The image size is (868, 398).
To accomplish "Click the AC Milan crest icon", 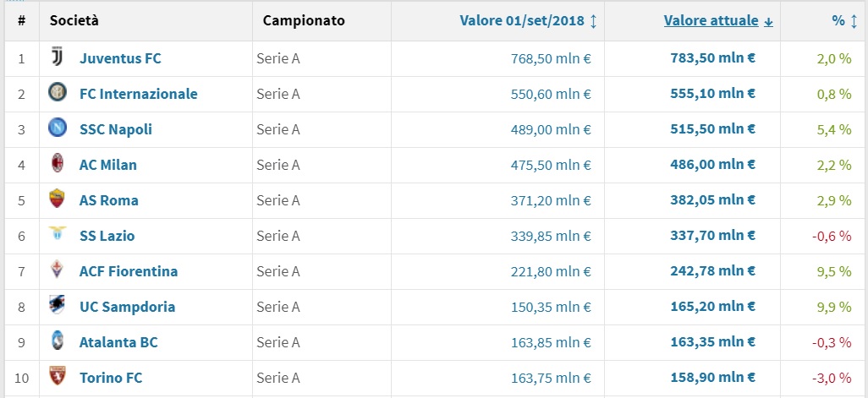I will pyautogui.click(x=57, y=165).
